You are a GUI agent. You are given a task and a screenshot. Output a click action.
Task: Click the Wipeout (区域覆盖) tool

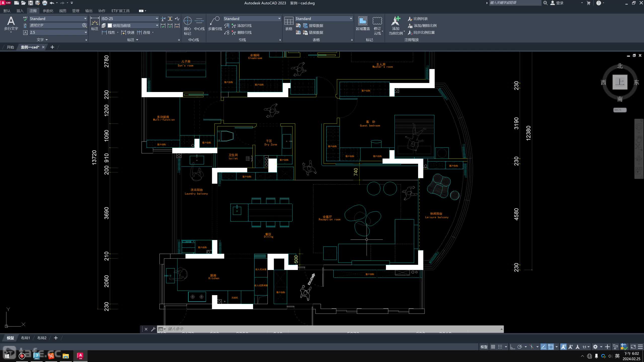click(x=363, y=24)
